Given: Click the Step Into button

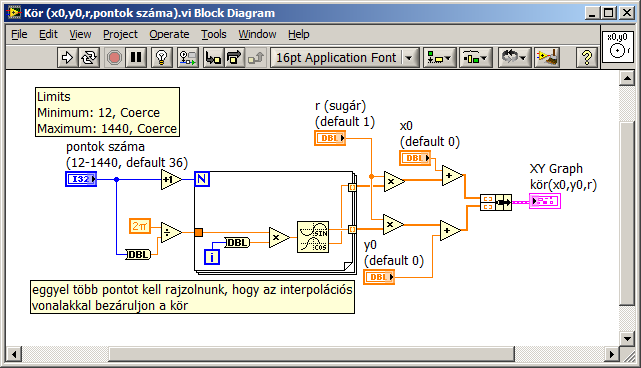Looking at the screenshot, I should (213, 58).
